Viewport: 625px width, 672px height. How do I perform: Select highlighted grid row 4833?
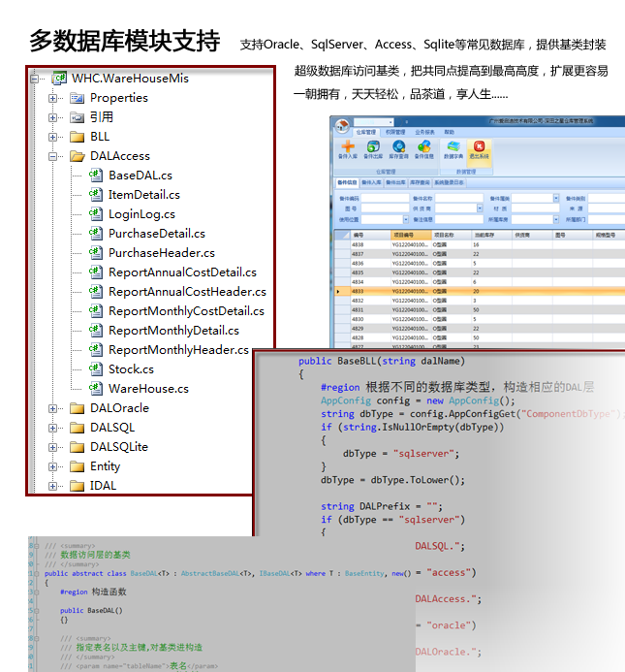pyautogui.click(x=479, y=291)
